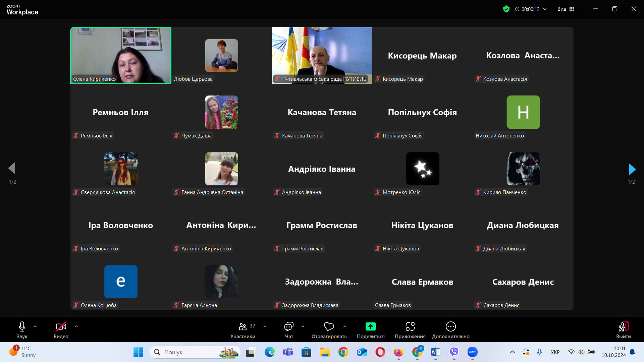644x362 pixels.
Task: Select Олена Кириленко's video tile
Action: click(121, 55)
